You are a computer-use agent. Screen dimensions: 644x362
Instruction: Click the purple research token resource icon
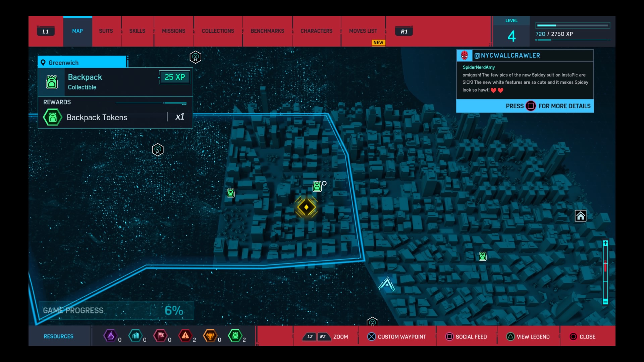click(x=110, y=336)
